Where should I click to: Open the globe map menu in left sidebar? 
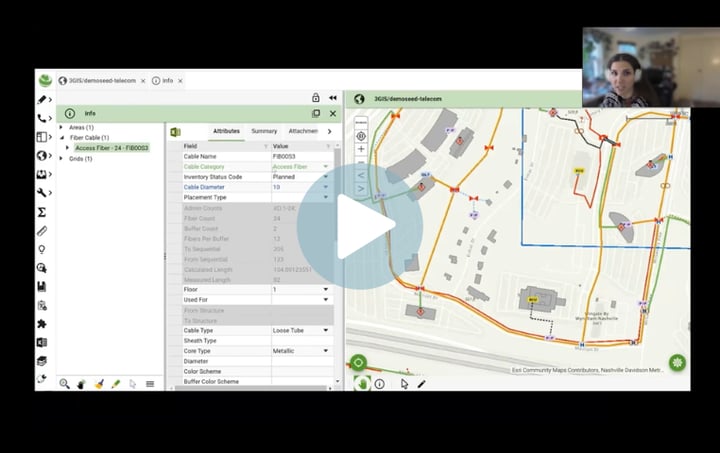coord(42,156)
